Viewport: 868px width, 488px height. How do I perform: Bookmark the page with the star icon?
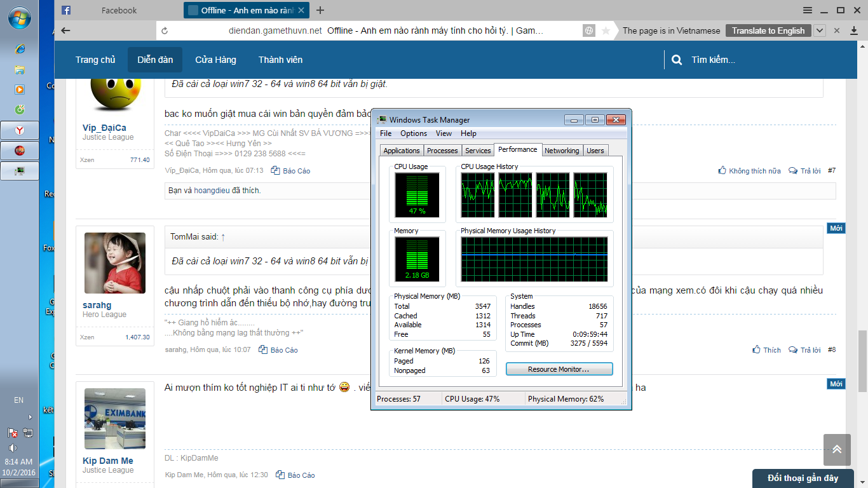point(606,30)
